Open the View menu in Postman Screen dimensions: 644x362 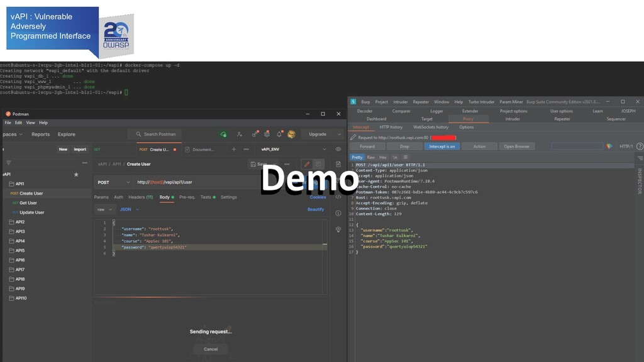click(30, 123)
